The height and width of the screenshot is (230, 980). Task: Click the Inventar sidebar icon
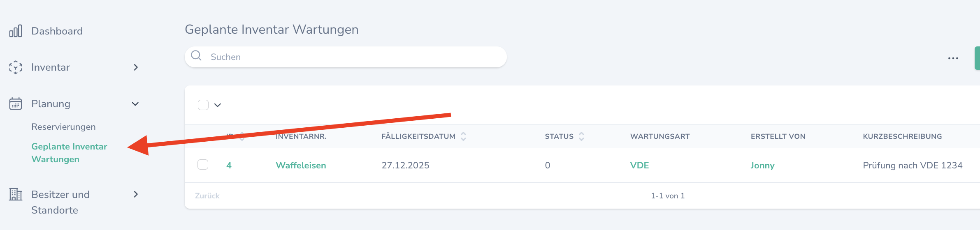(x=16, y=67)
